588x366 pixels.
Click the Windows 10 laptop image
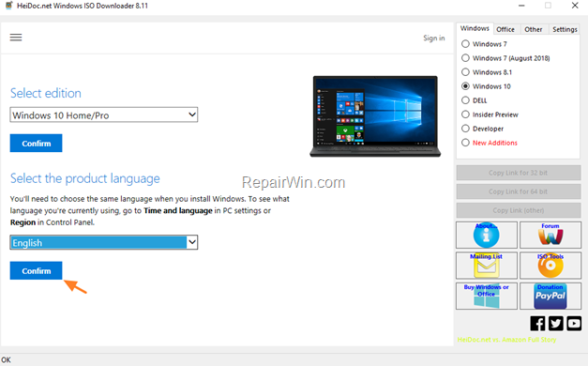coord(375,116)
